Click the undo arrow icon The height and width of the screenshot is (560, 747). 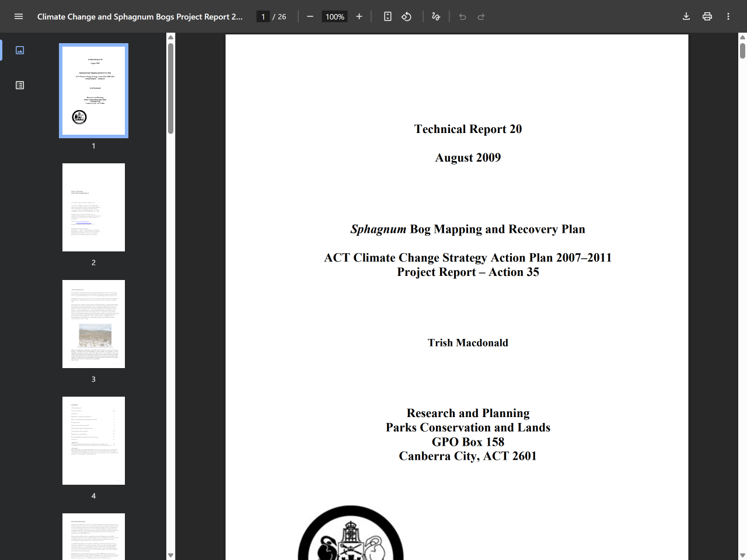[x=463, y=16]
